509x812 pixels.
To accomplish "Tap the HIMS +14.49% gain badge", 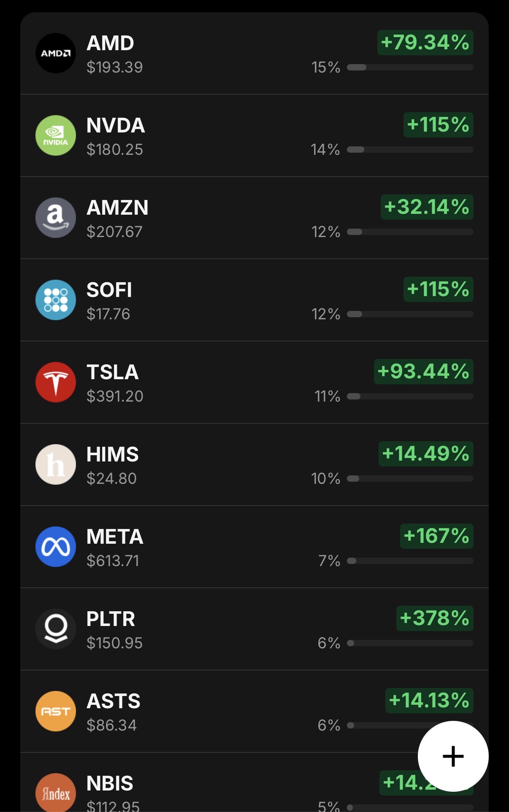I will pyautogui.click(x=426, y=454).
